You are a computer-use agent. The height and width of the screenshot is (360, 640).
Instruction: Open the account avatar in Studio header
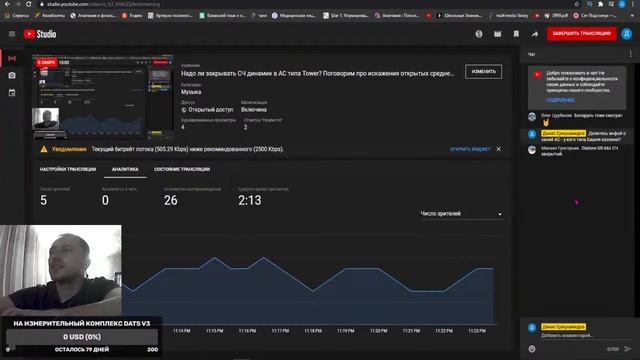point(627,34)
